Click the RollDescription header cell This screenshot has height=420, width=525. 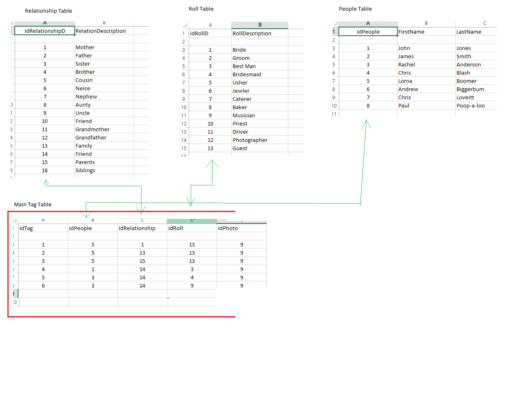point(260,33)
